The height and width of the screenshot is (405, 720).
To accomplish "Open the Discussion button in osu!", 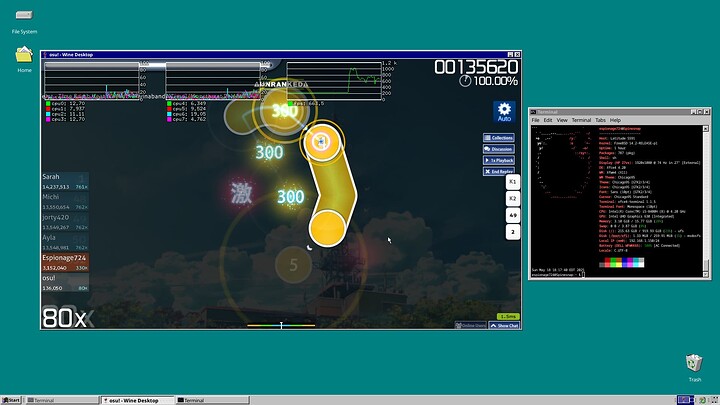I will point(499,149).
